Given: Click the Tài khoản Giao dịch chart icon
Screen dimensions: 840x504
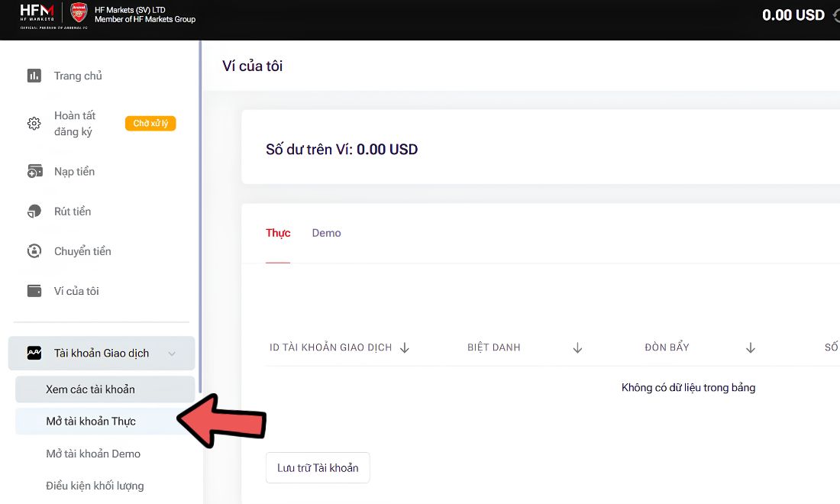Looking at the screenshot, I should (34, 353).
